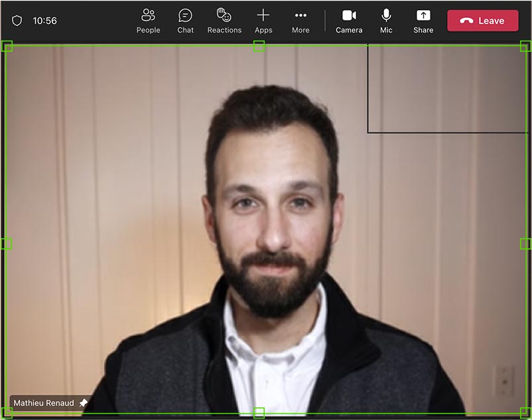Open the meeting Chat
The height and width of the screenshot is (420, 532).
[x=185, y=21]
